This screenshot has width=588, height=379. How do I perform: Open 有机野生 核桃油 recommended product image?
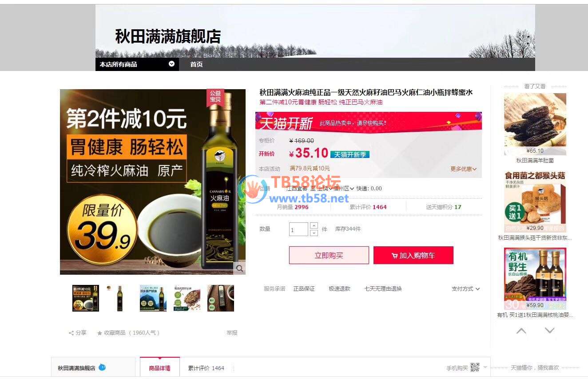(535, 279)
